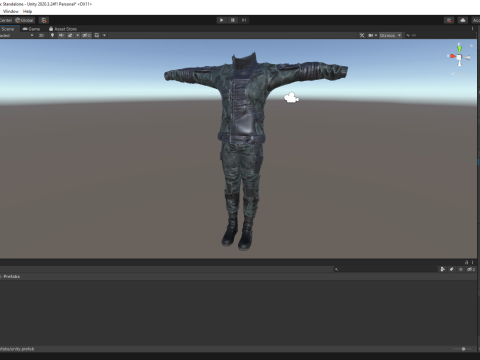This screenshot has width=480, height=360.
Task: Open the component tools wrench icon
Action: [362, 35]
